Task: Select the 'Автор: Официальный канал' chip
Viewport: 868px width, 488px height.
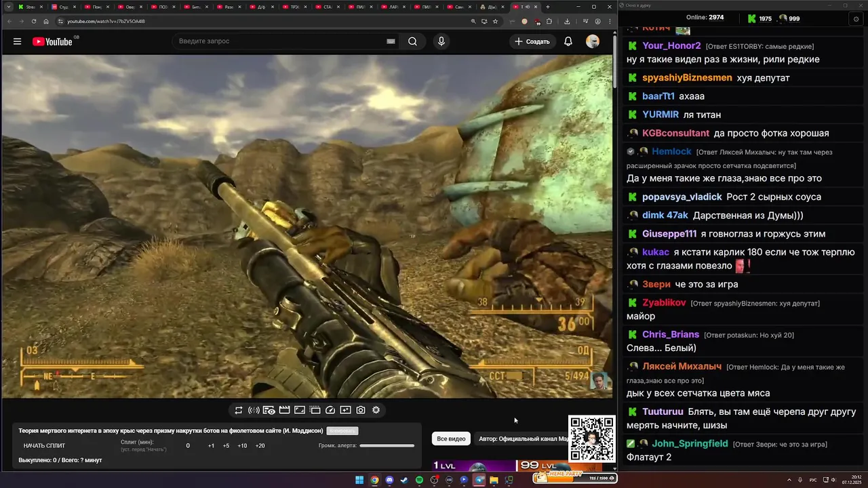Action: (x=523, y=439)
